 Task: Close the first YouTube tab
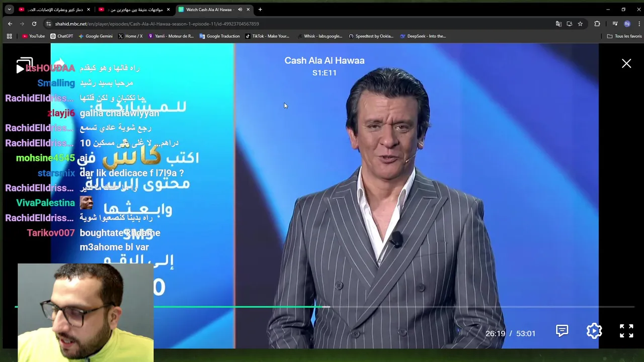(x=89, y=10)
